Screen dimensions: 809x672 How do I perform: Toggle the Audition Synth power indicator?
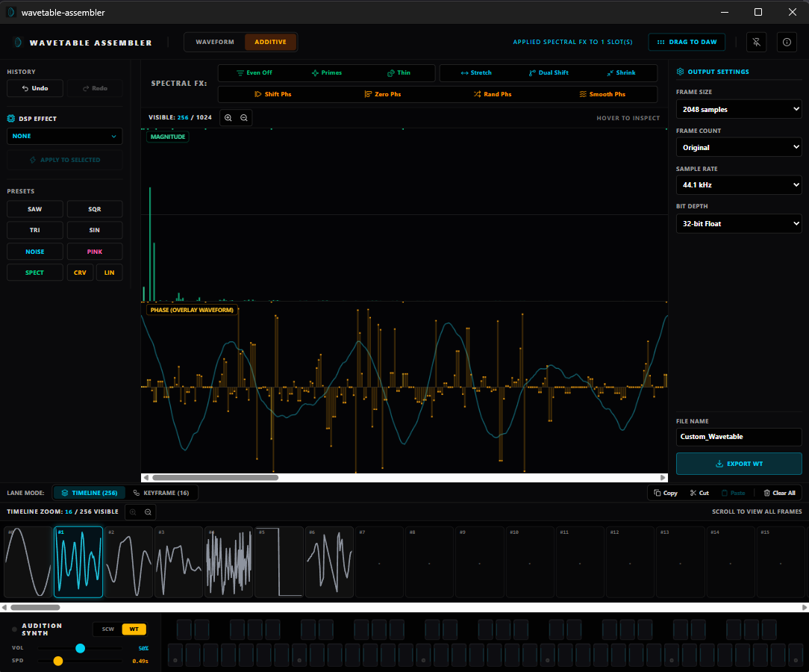(x=14, y=629)
